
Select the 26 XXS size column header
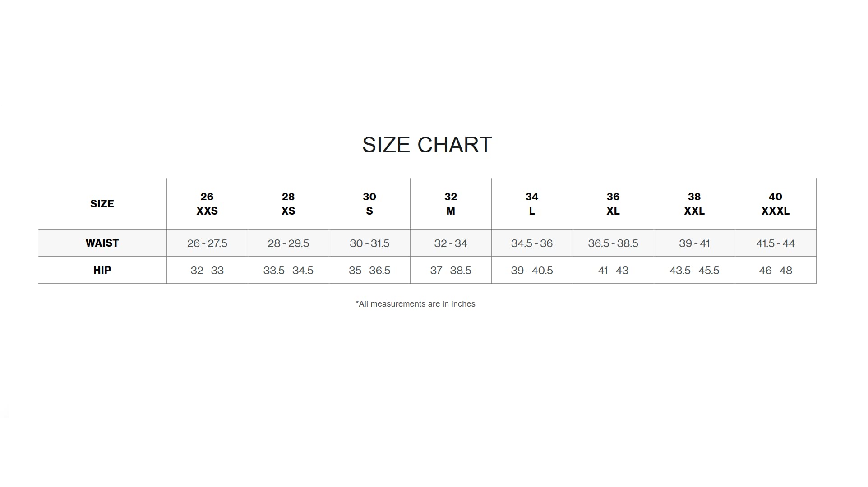point(208,204)
